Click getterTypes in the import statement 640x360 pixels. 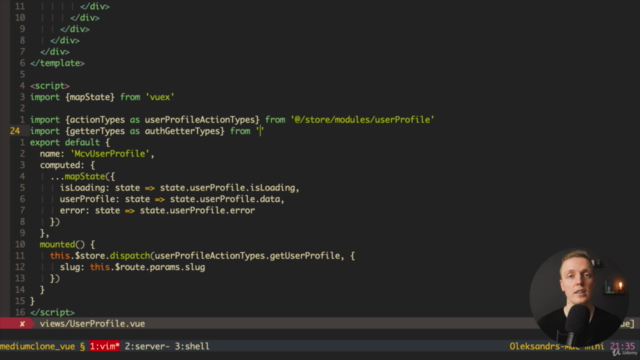point(97,131)
